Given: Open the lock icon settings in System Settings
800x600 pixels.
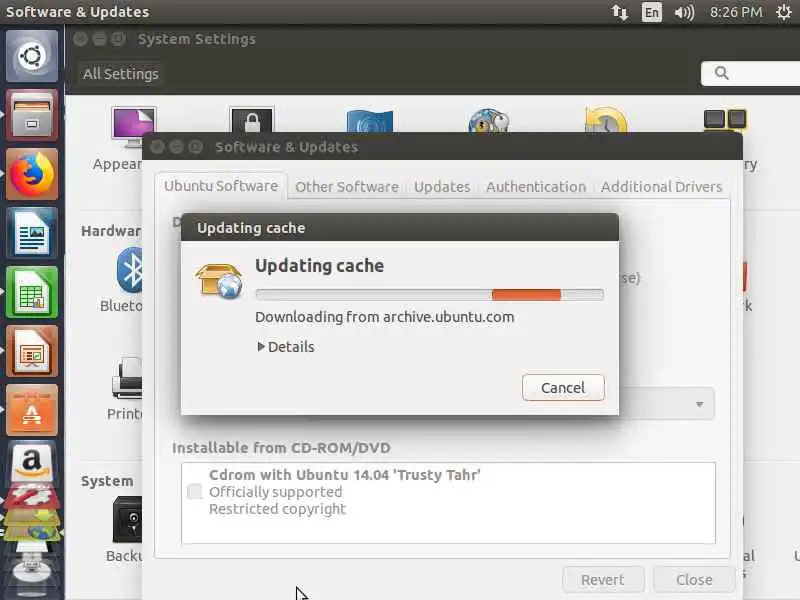Looking at the screenshot, I should [252, 120].
